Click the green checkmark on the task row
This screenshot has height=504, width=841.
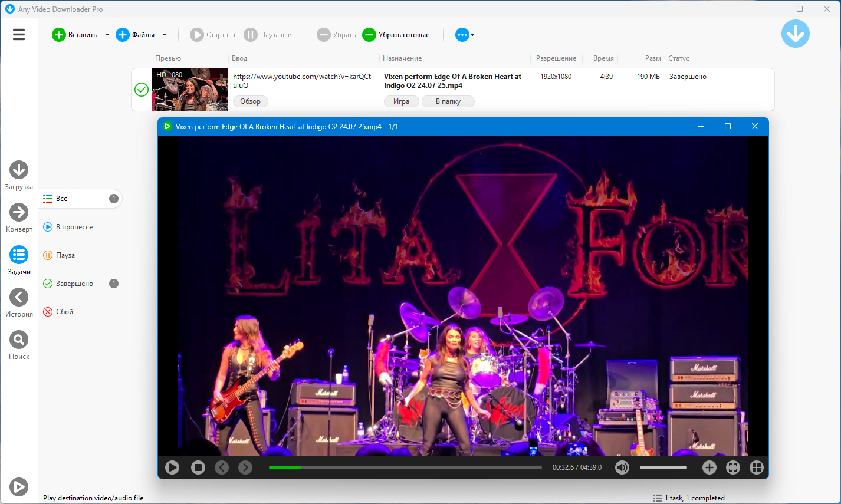coord(142,90)
